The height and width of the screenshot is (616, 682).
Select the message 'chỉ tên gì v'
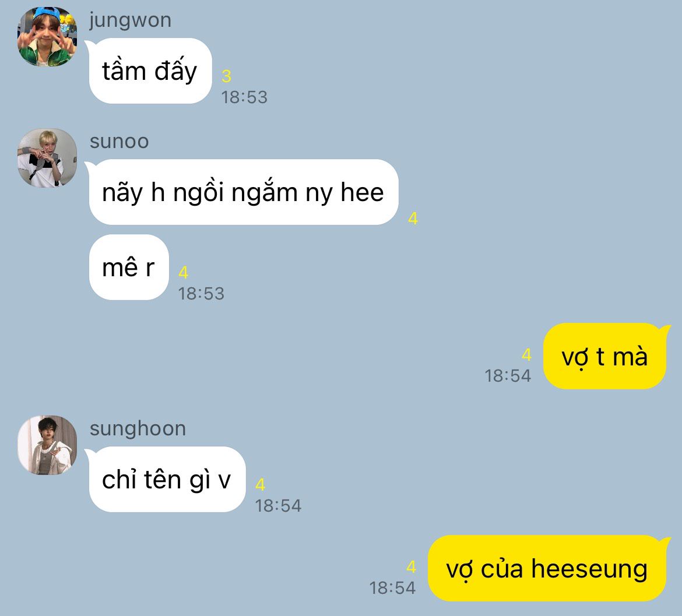click(x=167, y=479)
